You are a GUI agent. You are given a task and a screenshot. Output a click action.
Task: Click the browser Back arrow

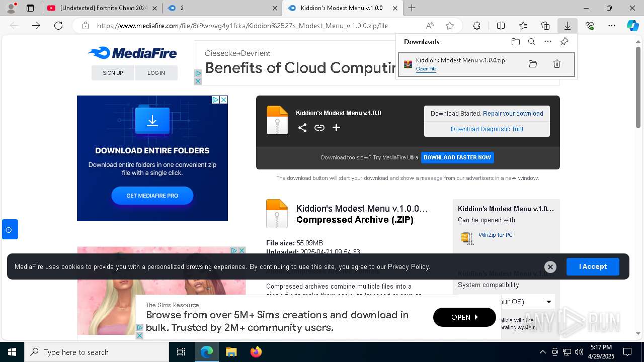click(x=14, y=26)
